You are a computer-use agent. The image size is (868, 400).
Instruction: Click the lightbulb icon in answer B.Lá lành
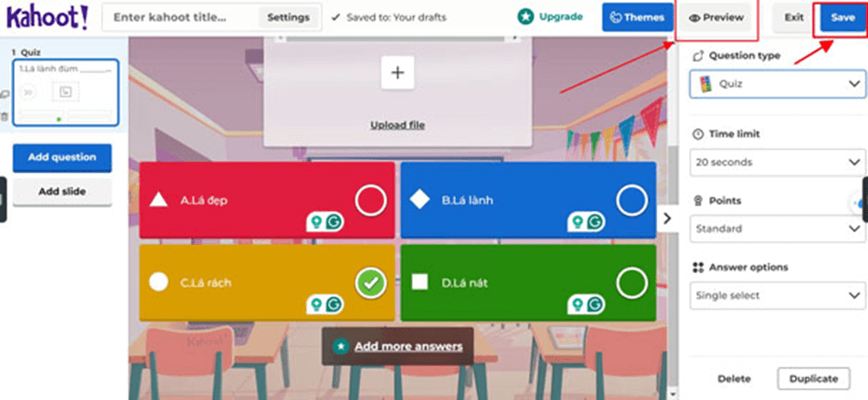[577, 222]
